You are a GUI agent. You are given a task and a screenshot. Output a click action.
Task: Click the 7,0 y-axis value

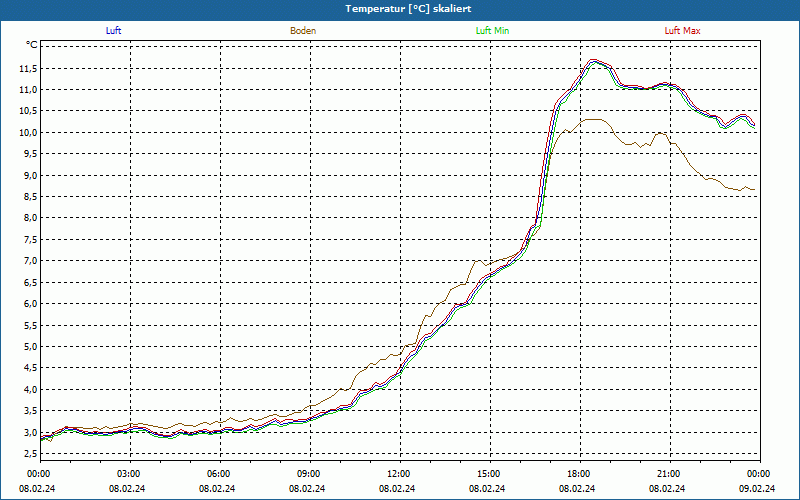click(30, 261)
